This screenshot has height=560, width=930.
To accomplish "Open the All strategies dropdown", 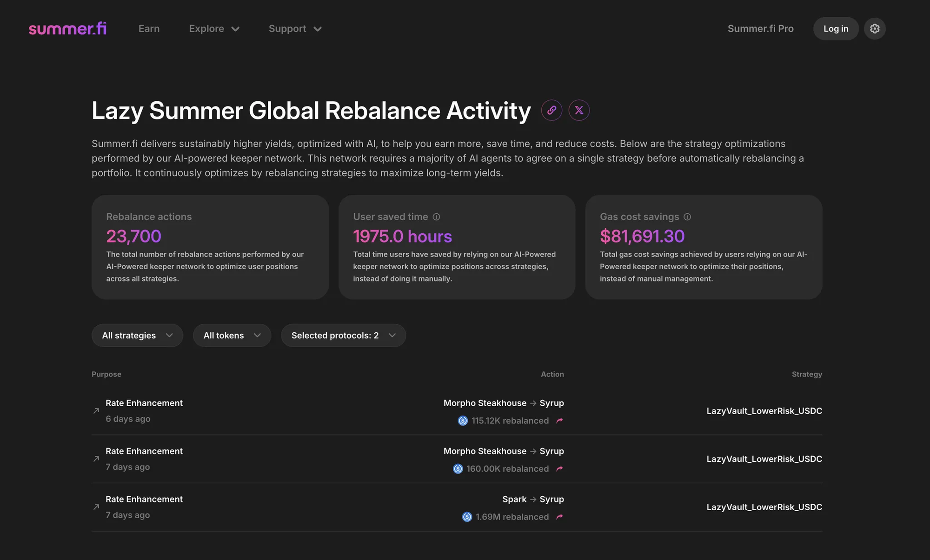I will click(137, 336).
